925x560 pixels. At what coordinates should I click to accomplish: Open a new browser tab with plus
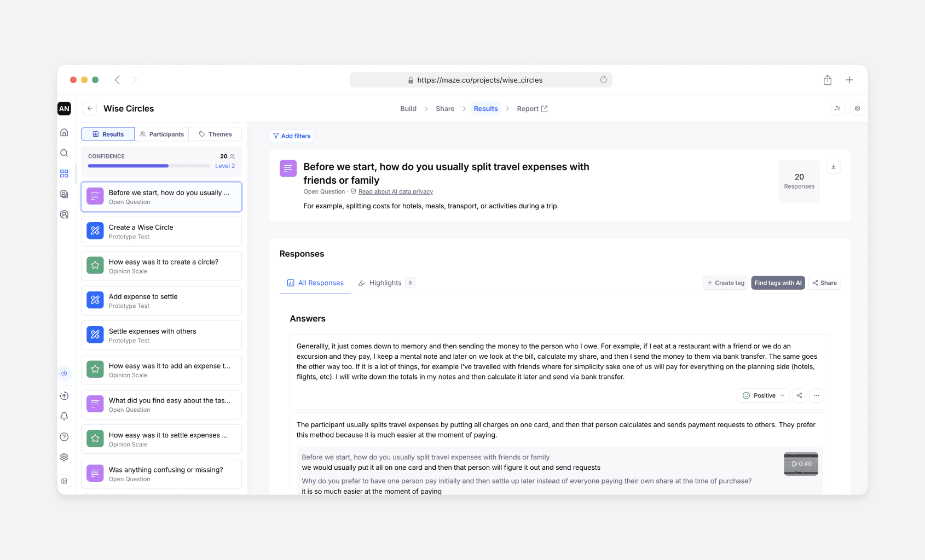pos(849,80)
